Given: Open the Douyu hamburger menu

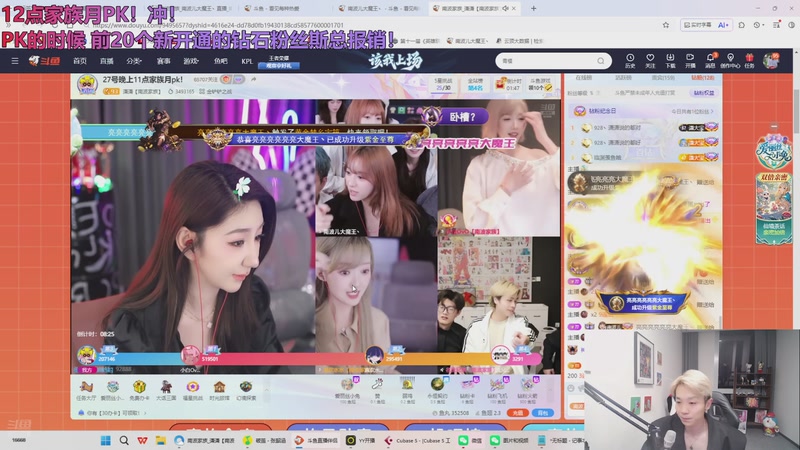Looking at the screenshot, I should point(15,61).
